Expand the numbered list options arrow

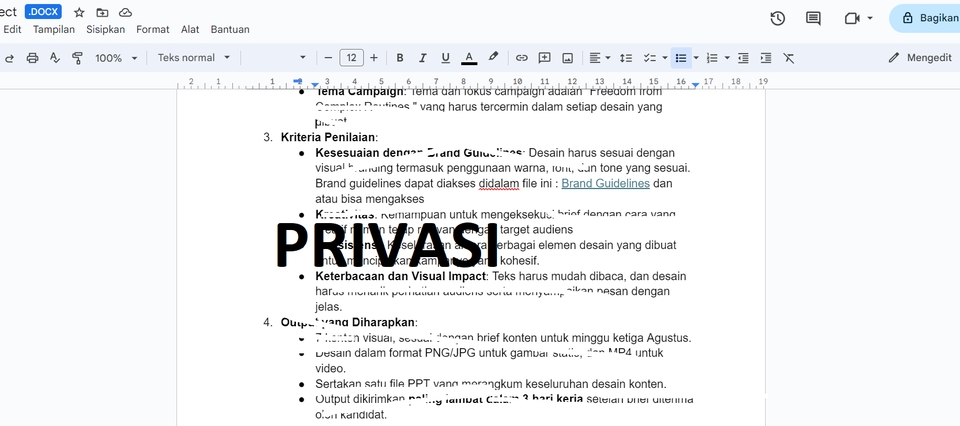[727, 58]
